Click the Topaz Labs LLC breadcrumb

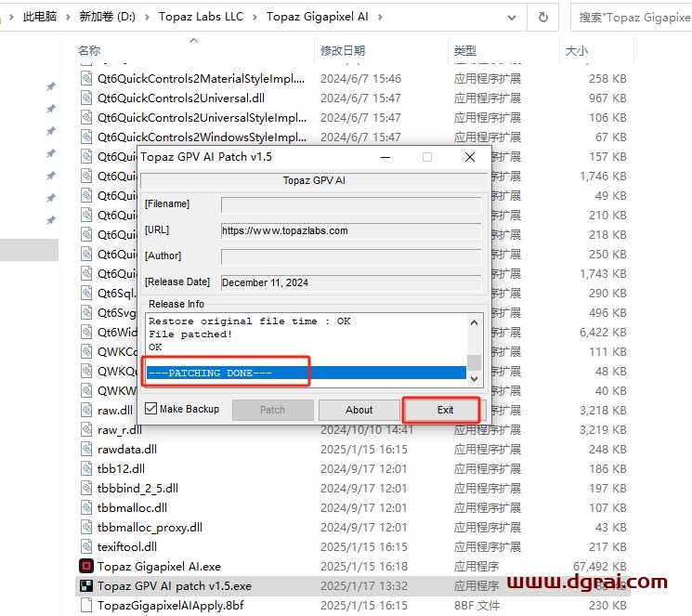[x=201, y=17]
